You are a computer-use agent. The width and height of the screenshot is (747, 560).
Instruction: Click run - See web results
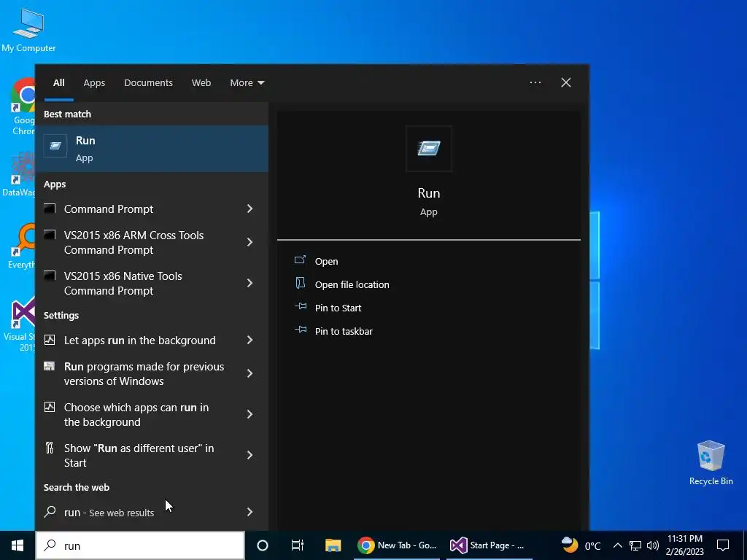click(109, 513)
